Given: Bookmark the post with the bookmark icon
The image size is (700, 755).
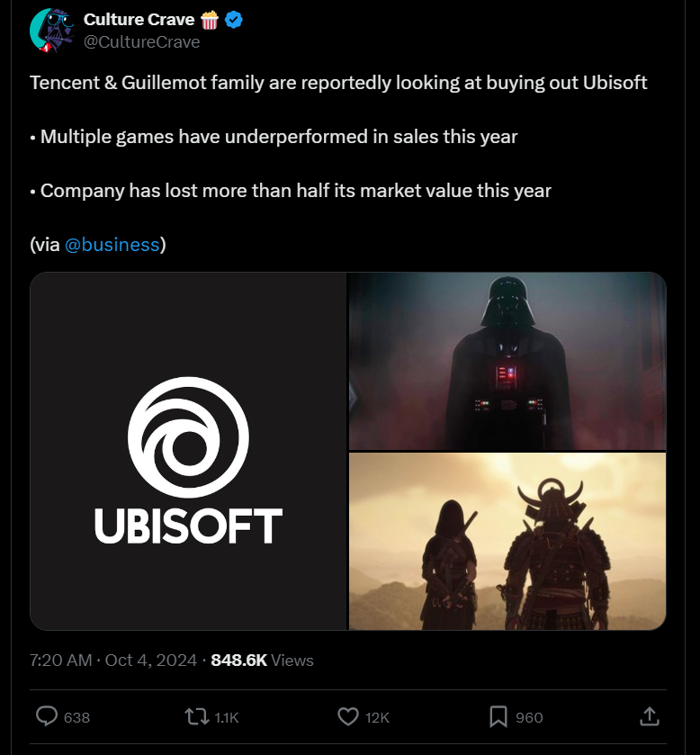Looking at the screenshot, I should click(x=498, y=716).
